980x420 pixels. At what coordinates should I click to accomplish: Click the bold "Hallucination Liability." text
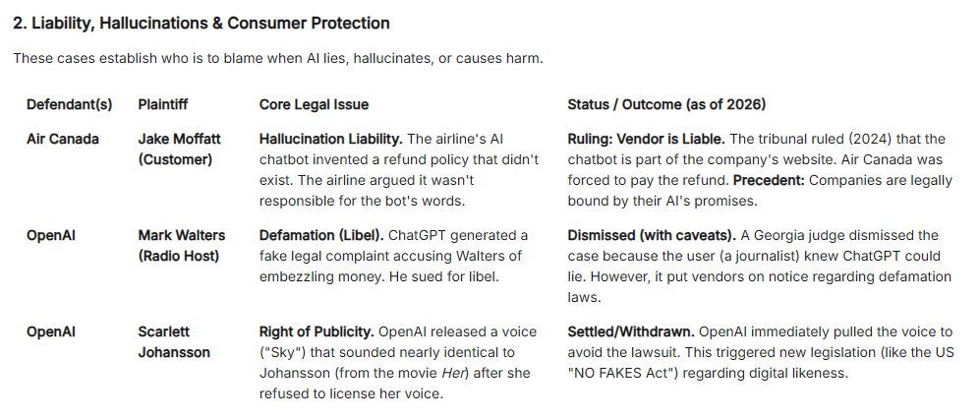click(x=330, y=139)
